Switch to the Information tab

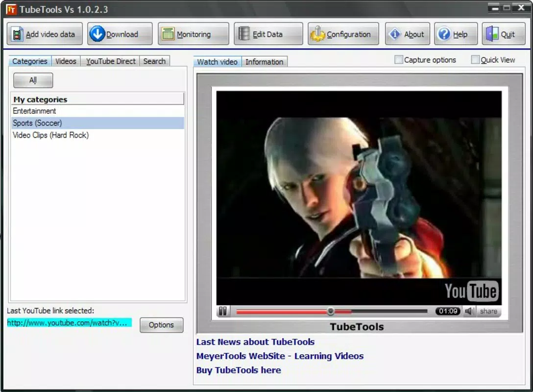(x=264, y=62)
